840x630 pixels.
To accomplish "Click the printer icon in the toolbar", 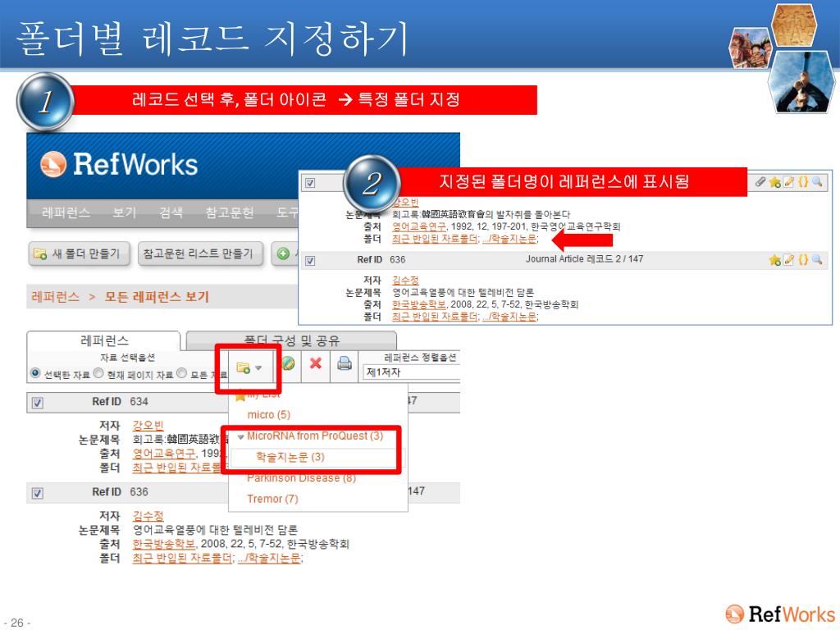I will click(x=345, y=363).
